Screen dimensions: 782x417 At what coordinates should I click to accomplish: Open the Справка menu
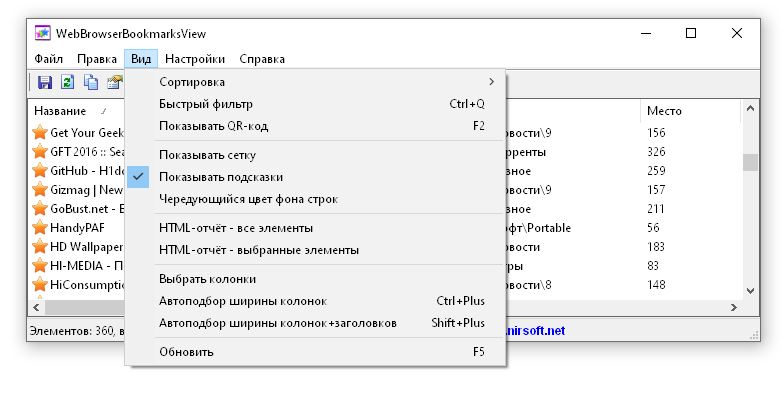[x=262, y=59]
